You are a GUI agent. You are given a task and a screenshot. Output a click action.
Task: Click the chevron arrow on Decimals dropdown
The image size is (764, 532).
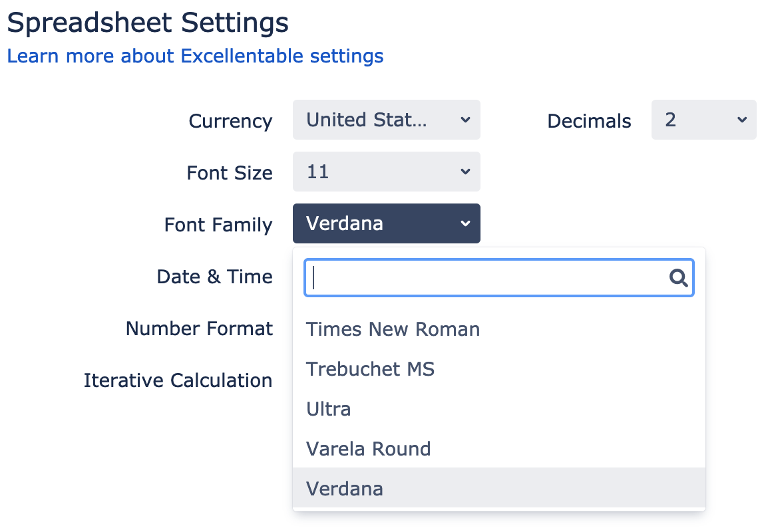[x=741, y=120]
